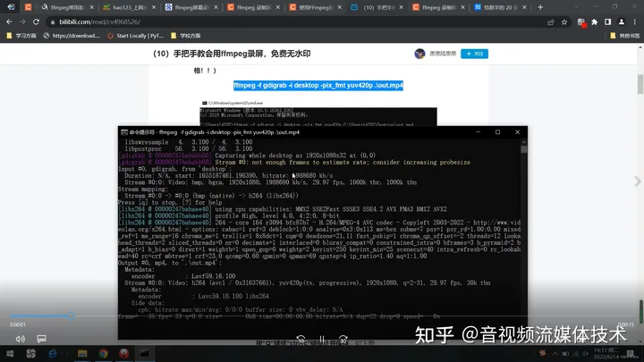This screenshot has height=362, width=644.
Task: Open the browser side panel
Action: (x=608, y=22)
